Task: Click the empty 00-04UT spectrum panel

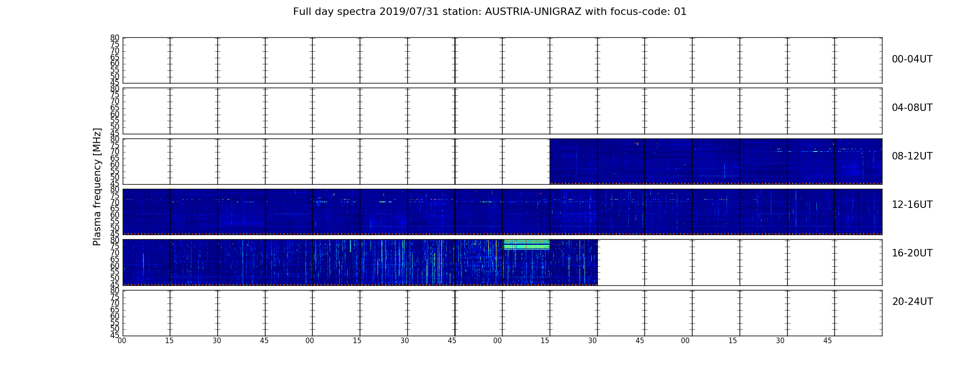Action: click(x=502, y=60)
